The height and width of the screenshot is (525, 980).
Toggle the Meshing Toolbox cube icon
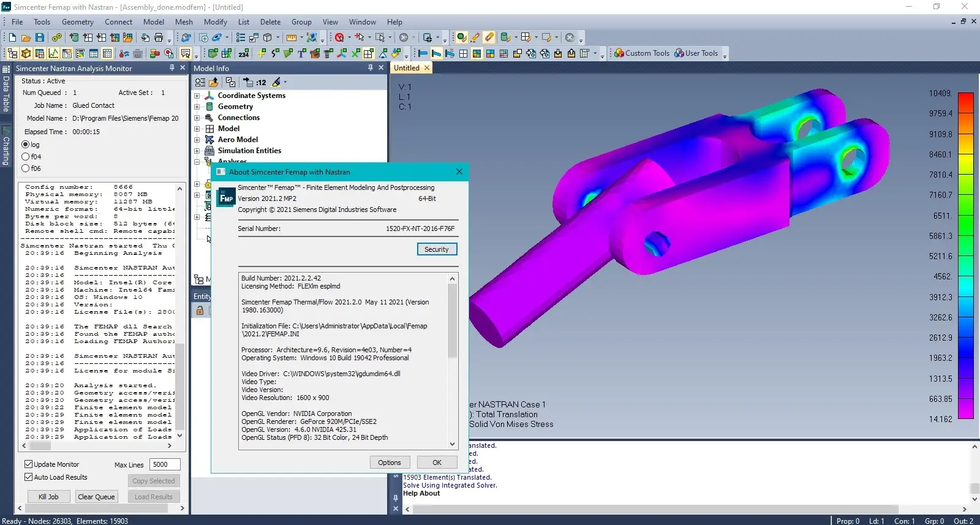26,53
